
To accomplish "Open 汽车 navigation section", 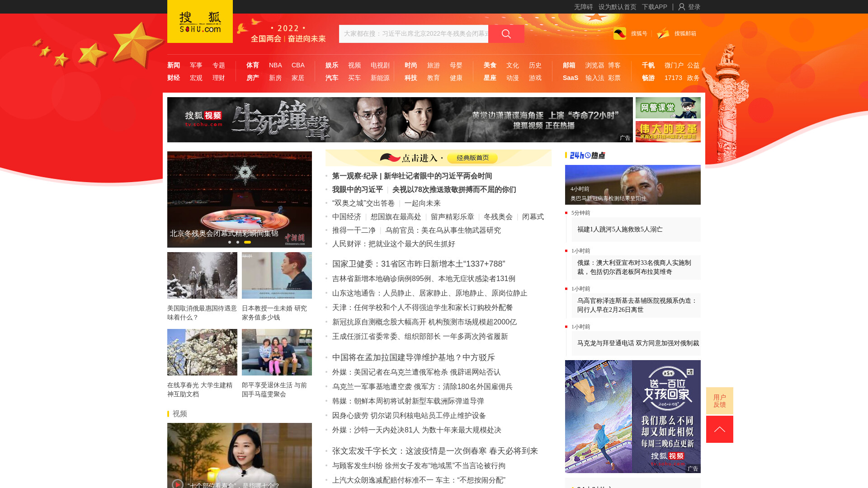I will pos(332,78).
